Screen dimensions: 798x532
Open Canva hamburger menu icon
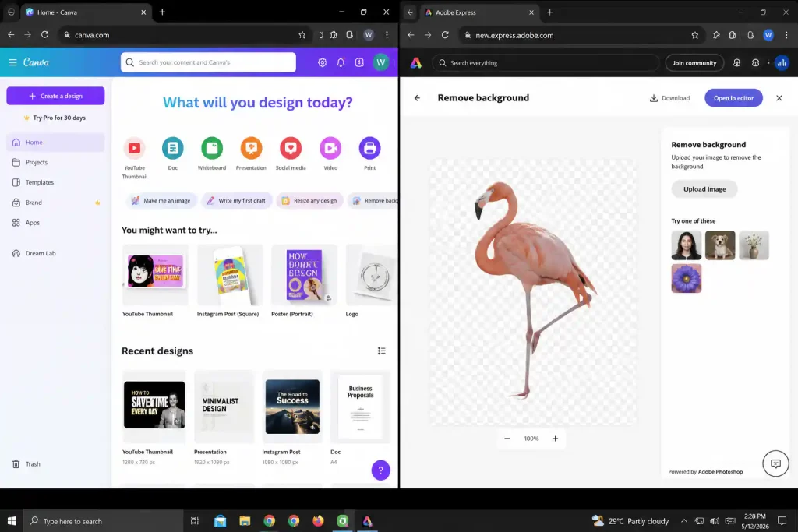point(12,62)
